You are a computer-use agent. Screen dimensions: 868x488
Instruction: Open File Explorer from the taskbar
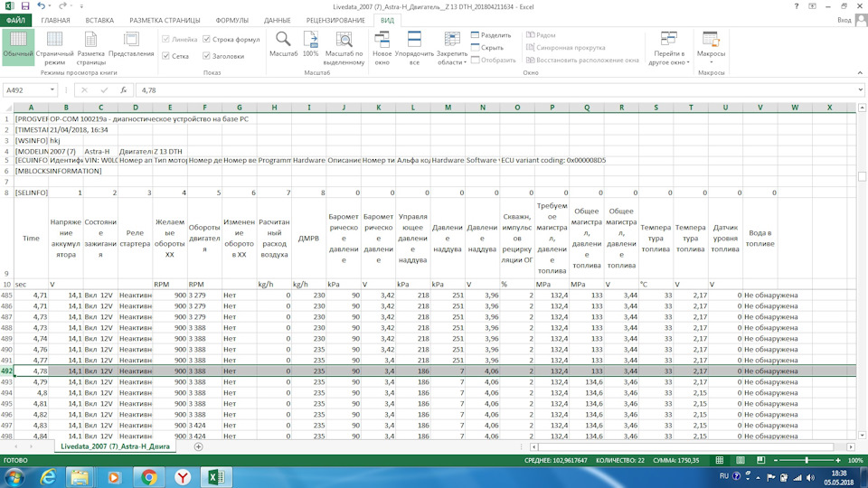(x=80, y=477)
